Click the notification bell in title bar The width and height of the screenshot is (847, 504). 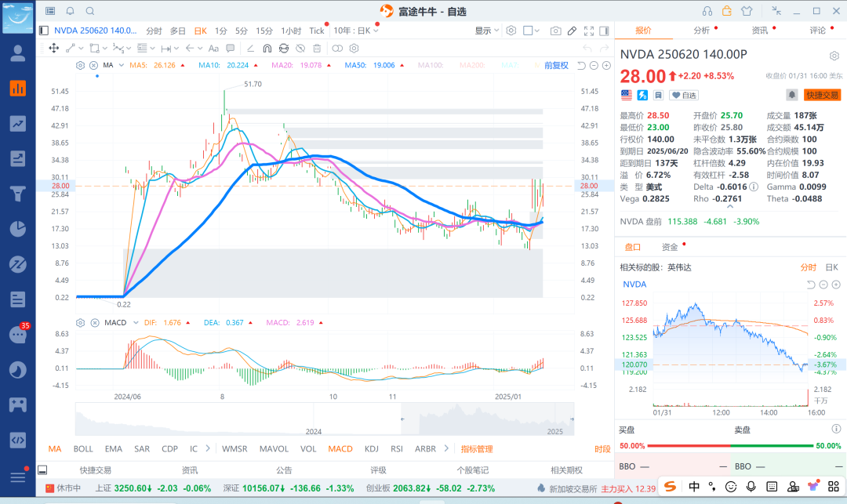(x=71, y=11)
